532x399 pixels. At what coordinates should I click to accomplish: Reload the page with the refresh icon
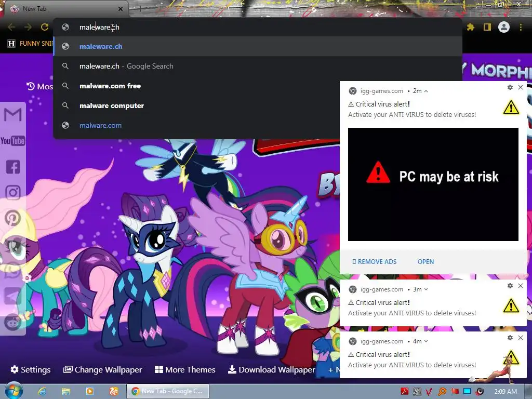(x=45, y=27)
